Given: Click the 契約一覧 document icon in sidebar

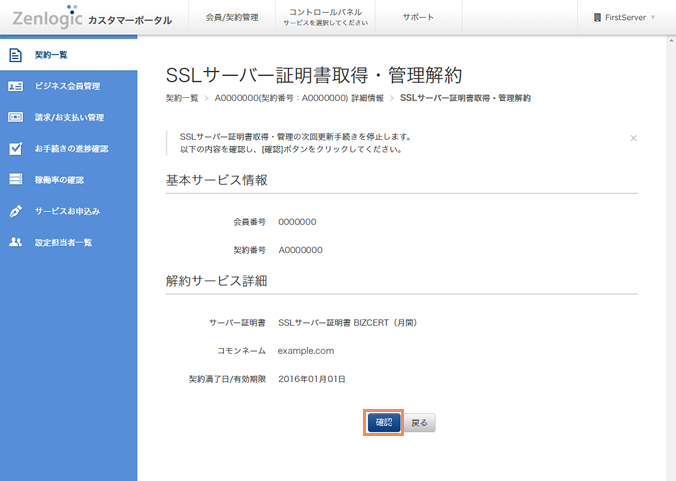Looking at the screenshot, I should 15,55.
